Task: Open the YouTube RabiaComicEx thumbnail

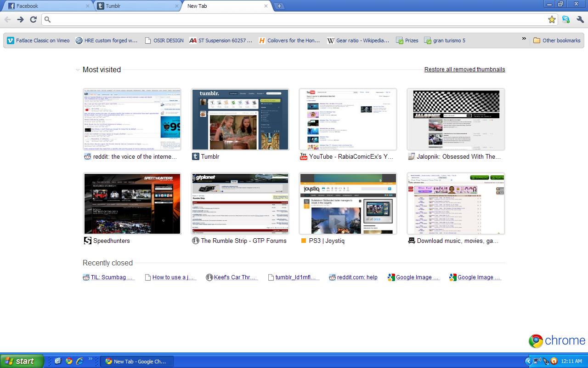Action: coord(348,120)
